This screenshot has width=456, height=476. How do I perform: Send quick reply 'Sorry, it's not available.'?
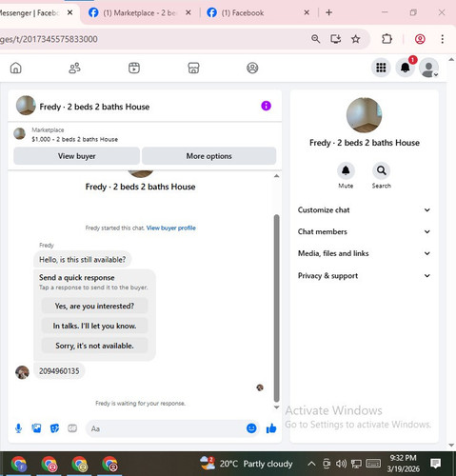94,346
